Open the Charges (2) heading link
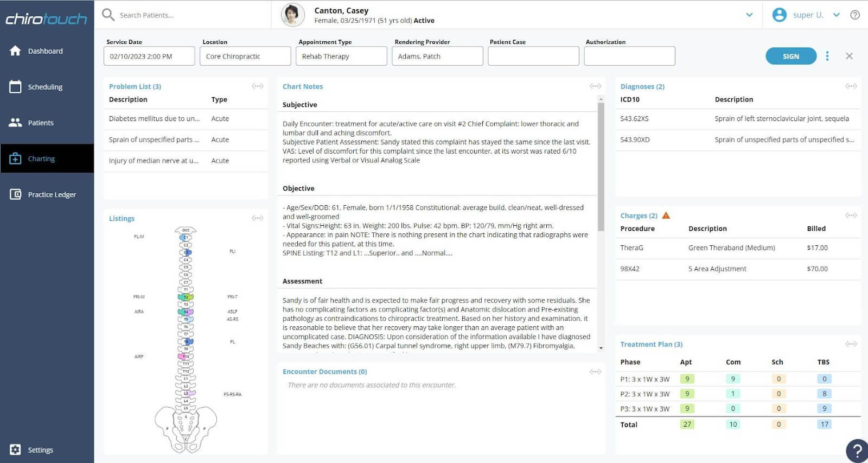This screenshot has height=463, width=868. pyautogui.click(x=639, y=215)
